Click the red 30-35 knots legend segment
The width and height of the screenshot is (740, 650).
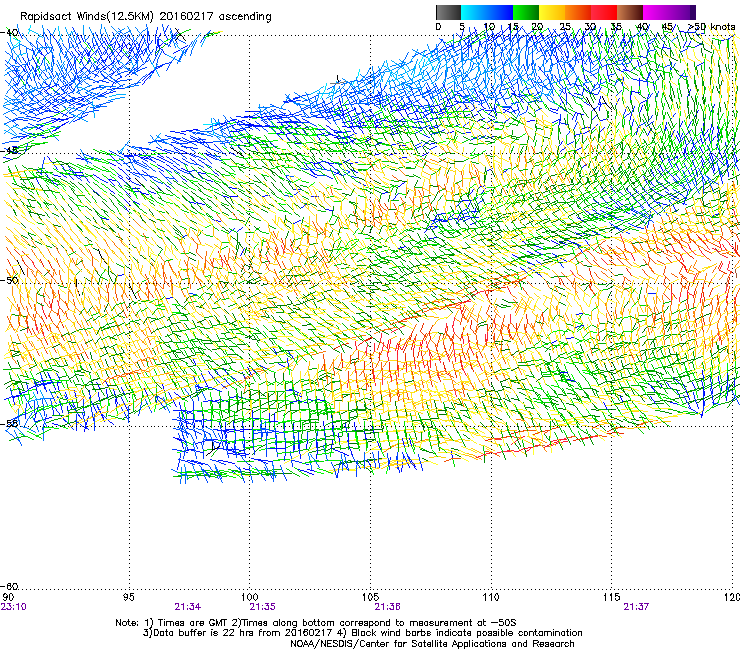tap(604, 12)
